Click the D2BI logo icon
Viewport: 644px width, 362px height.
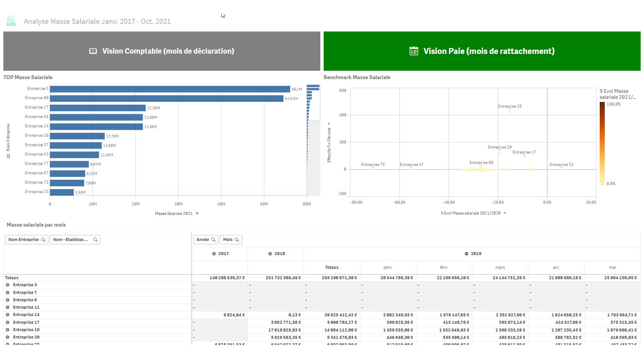pyautogui.click(x=11, y=21)
